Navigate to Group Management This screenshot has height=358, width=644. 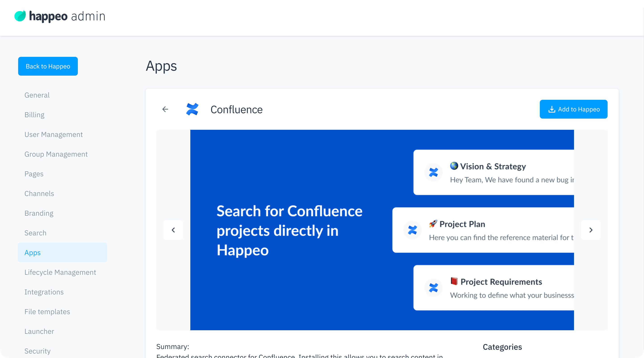(x=56, y=154)
